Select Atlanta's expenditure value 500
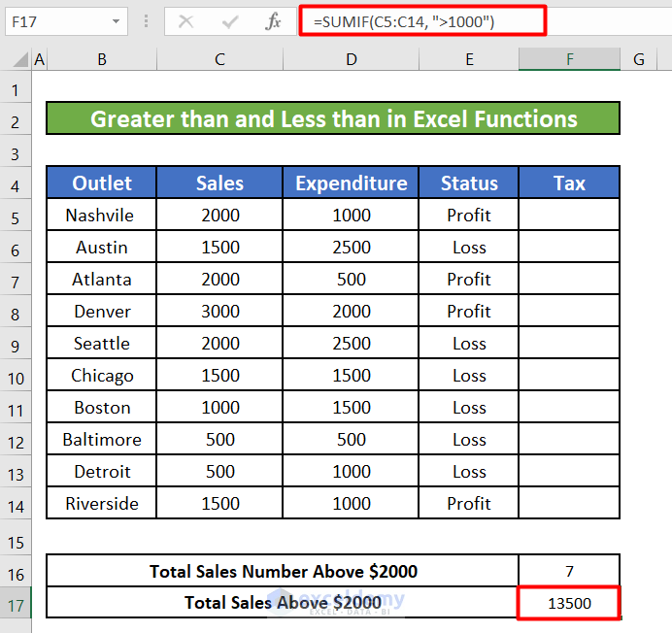 351,279
